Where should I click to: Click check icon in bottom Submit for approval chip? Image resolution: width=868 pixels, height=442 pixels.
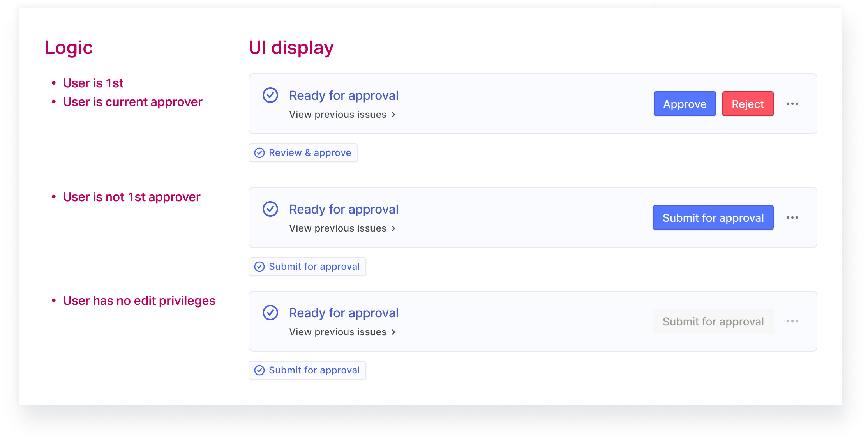259,370
